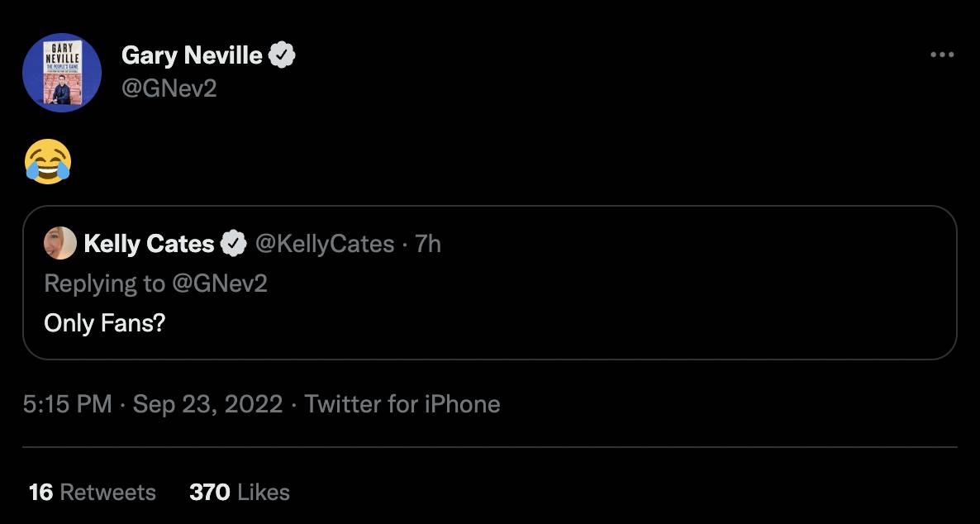Click Gary Neville's verified badge
980x524 pixels.
(x=282, y=54)
